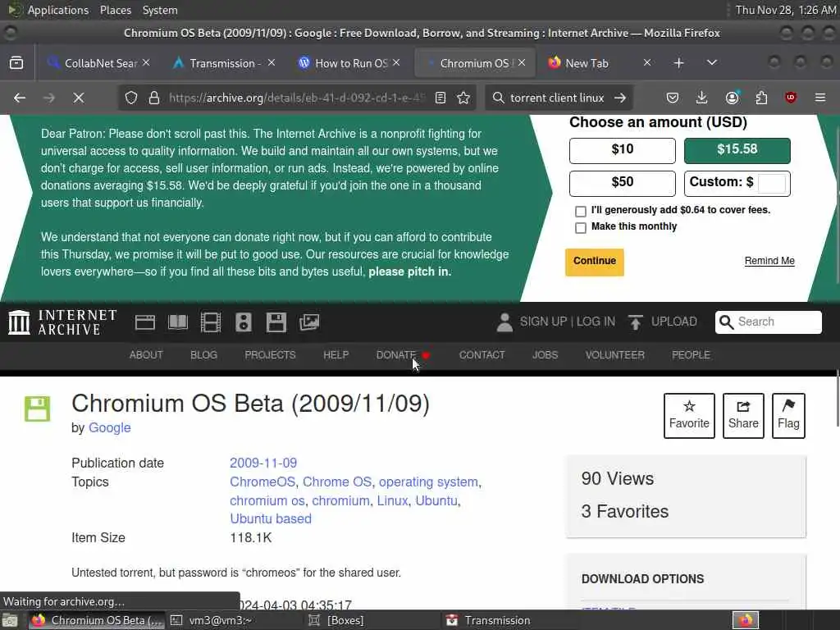Enable Make this monthly checkbox

tap(581, 228)
